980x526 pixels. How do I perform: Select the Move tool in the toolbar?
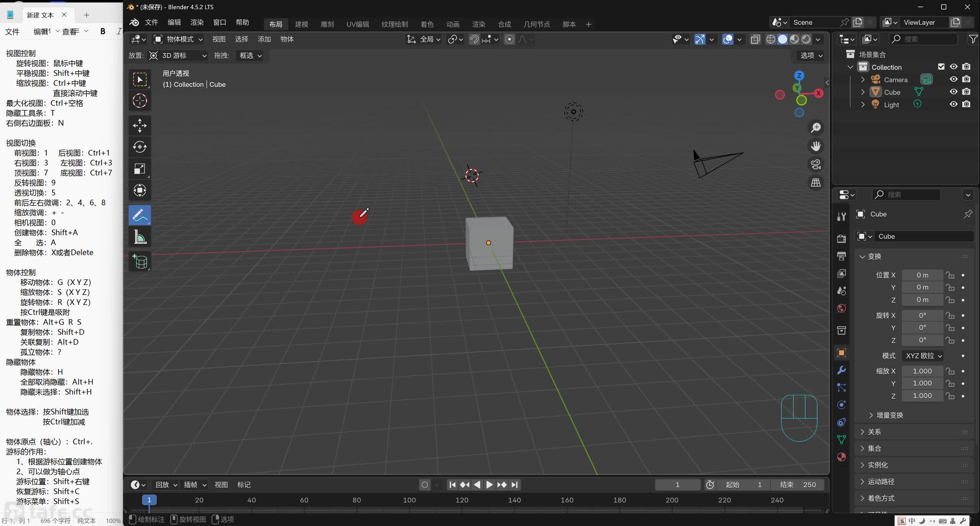[x=140, y=126]
